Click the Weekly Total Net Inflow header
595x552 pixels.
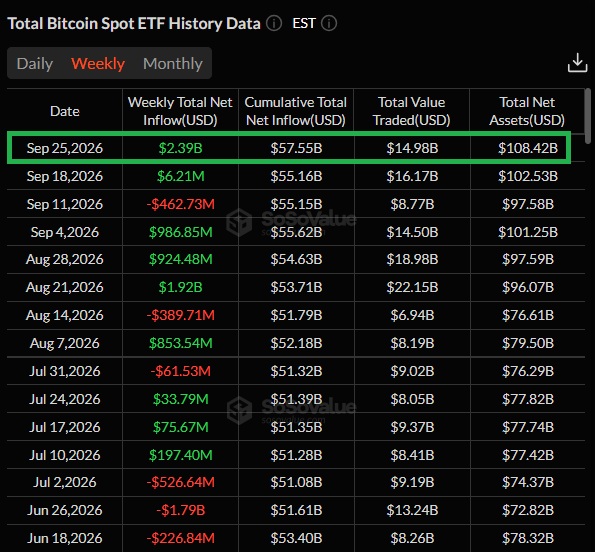(x=180, y=111)
